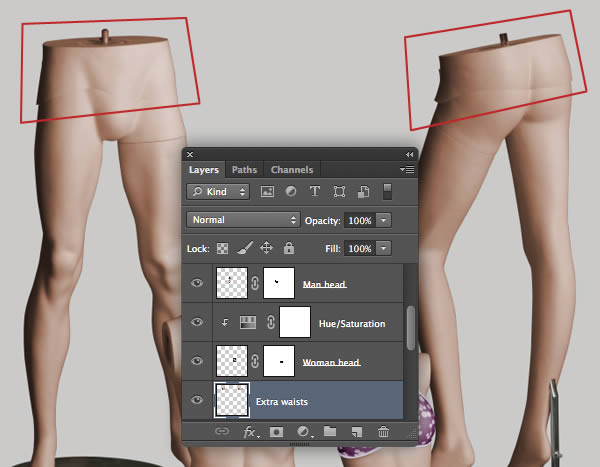Create a new group folder

[330, 431]
